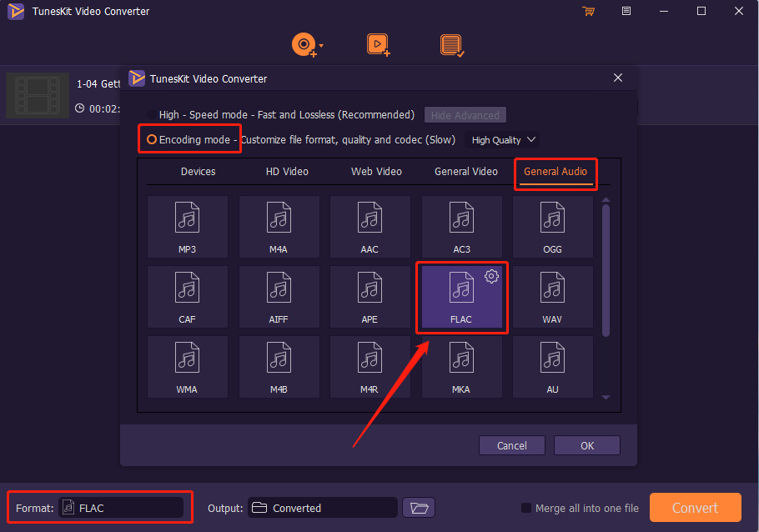Click the format list scroll-up arrow
This screenshot has width=759, height=532.
[x=606, y=199]
